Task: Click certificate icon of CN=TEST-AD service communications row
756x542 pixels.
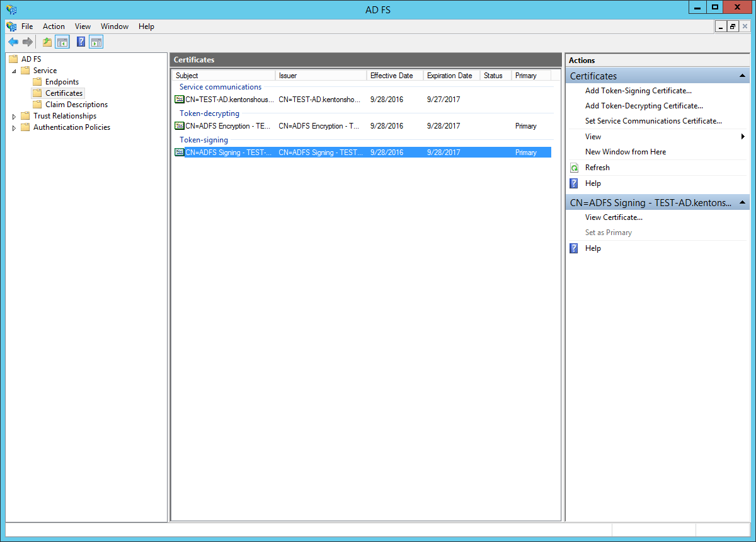Action: point(180,100)
